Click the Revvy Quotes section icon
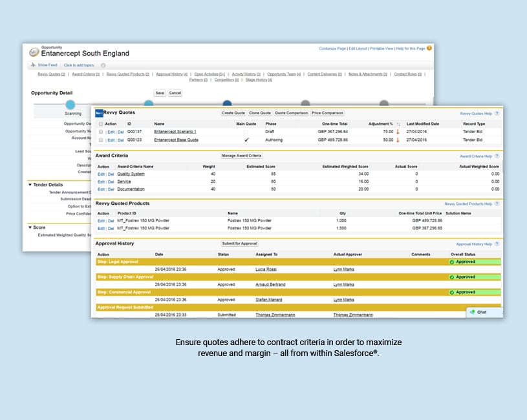The width and height of the screenshot is (527, 420). tap(99, 113)
